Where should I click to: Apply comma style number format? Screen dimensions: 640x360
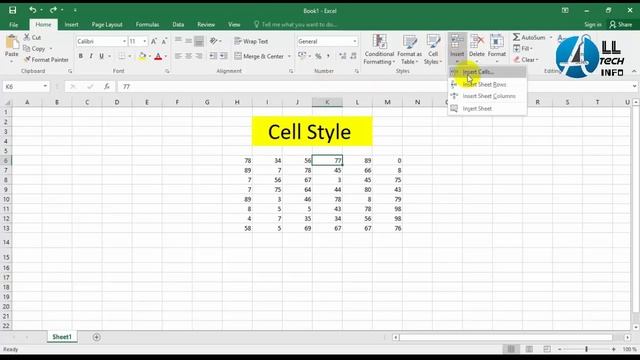tap(328, 56)
